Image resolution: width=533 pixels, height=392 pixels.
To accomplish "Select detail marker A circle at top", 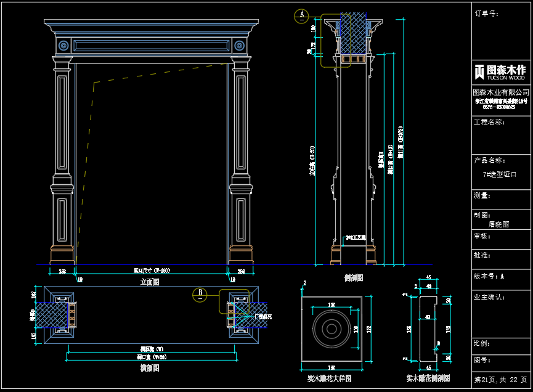I will coord(301,16).
